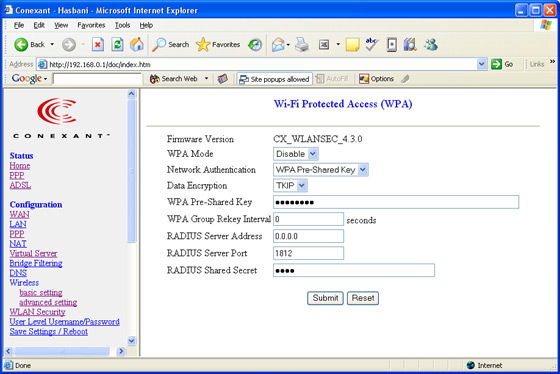
Task: Click the Research books icon
Action: click(x=410, y=45)
